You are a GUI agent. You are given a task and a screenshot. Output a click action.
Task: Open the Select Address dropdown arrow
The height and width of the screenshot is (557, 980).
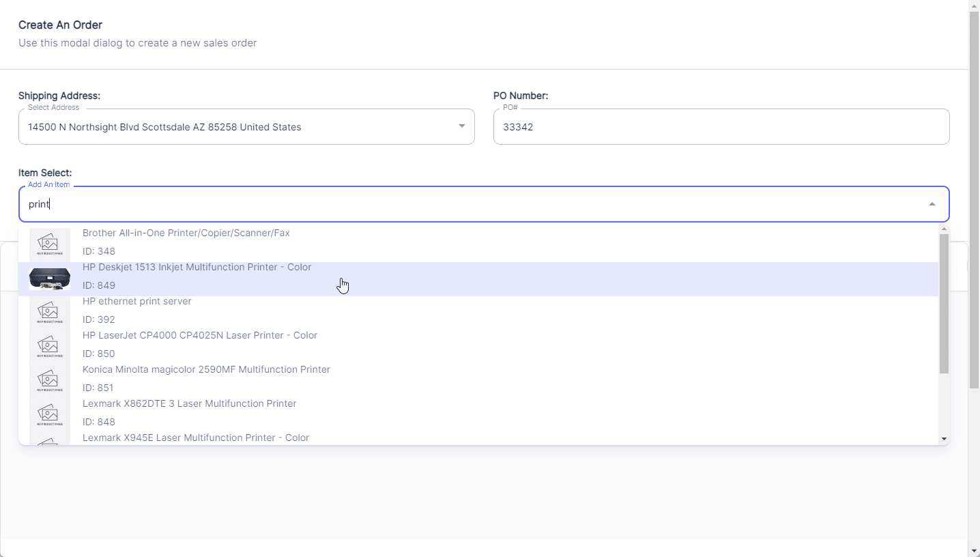[x=461, y=126]
